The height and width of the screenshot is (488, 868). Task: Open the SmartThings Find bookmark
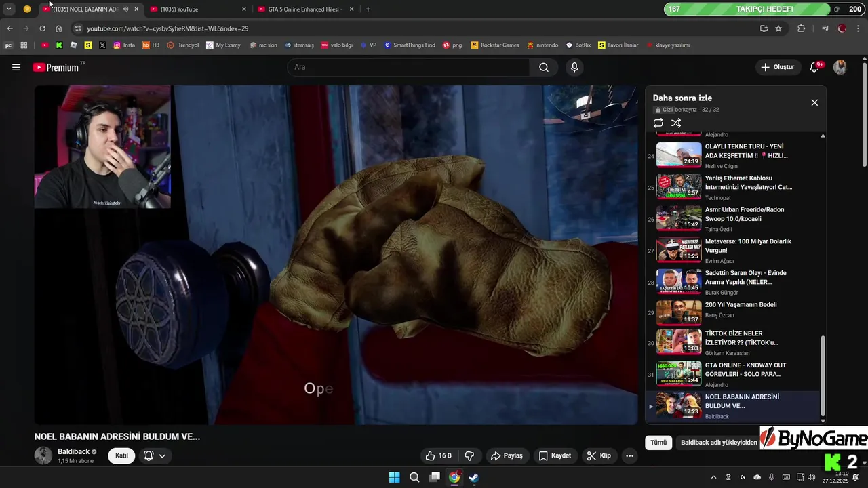[x=410, y=45]
